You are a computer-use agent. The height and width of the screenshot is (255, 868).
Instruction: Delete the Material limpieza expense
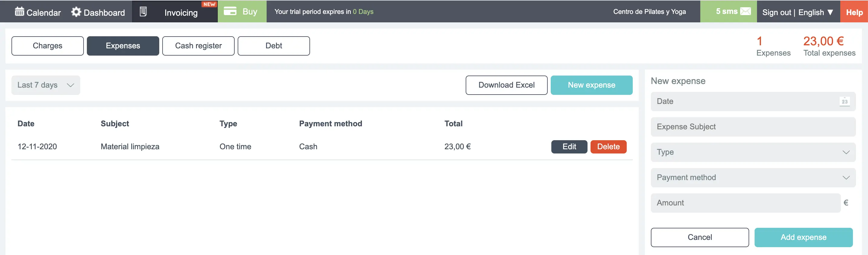(608, 147)
